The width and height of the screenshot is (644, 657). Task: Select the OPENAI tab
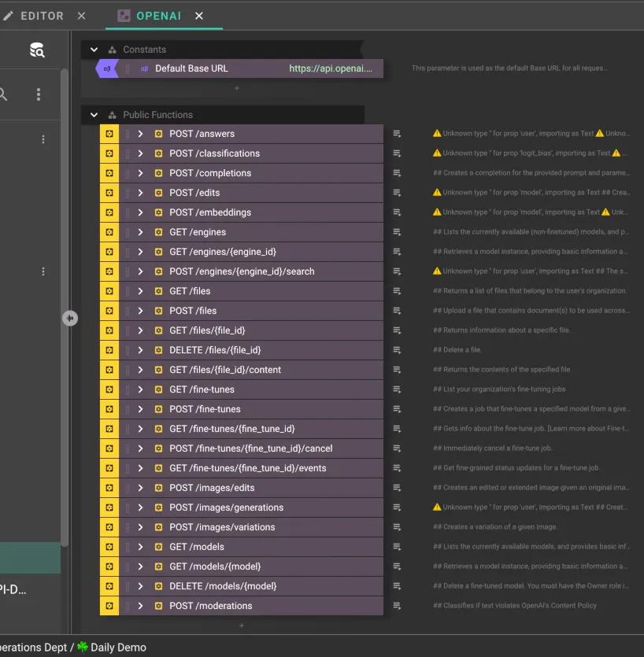pos(157,16)
